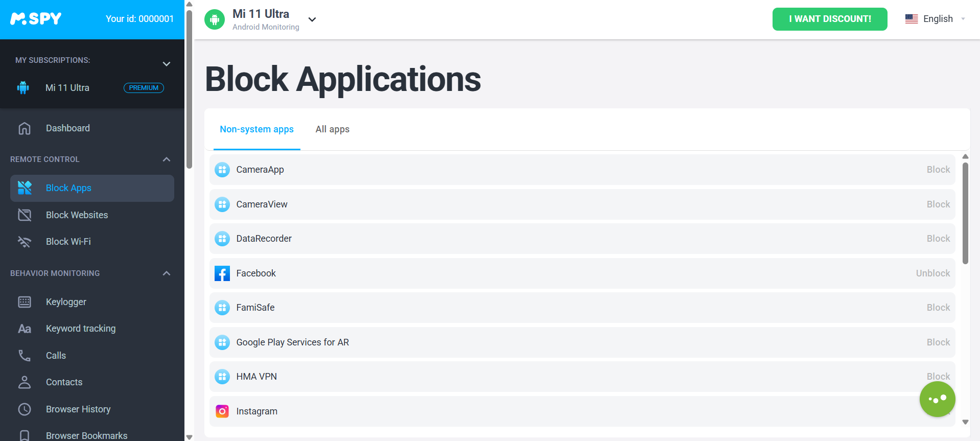Block the FamiSafe application
The image size is (980, 441).
pos(938,308)
